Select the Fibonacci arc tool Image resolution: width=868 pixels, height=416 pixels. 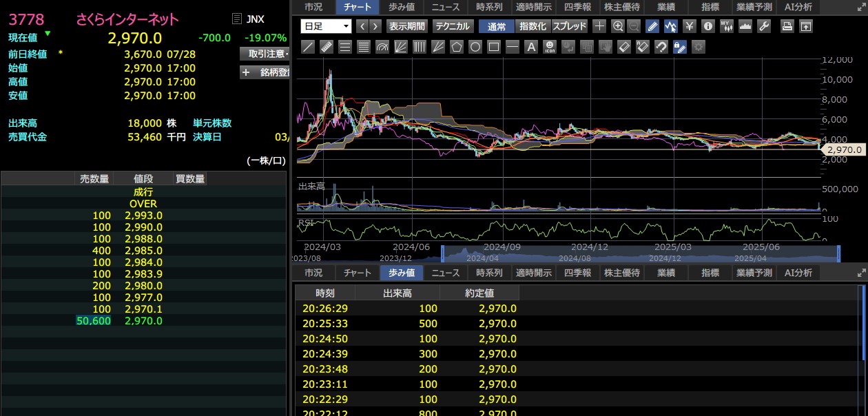(x=382, y=47)
